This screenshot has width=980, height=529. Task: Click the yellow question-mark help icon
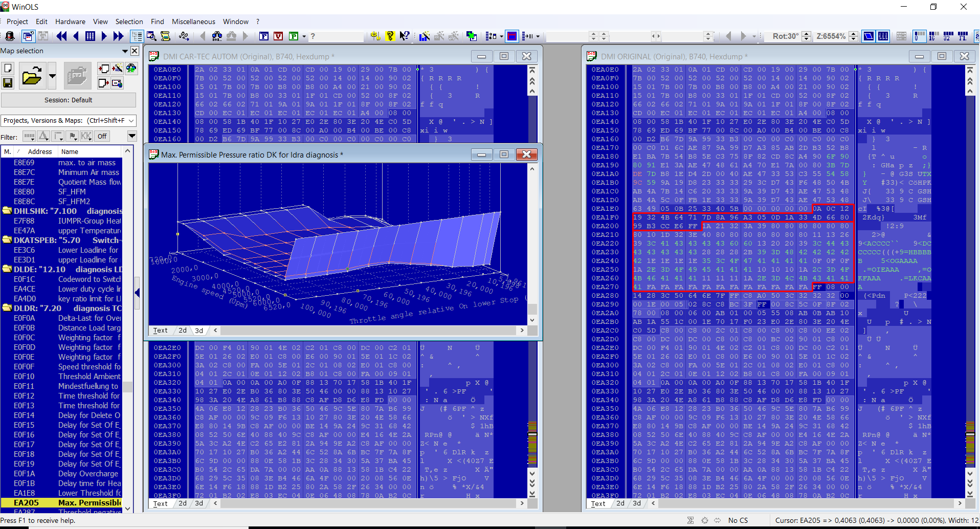390,36
